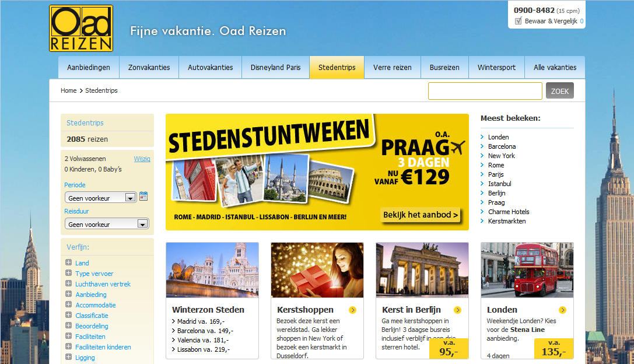Open the Barcelona link under Meest bekeken
The height and width of the screenshot is (364, 634).
(x=502, y=146)
